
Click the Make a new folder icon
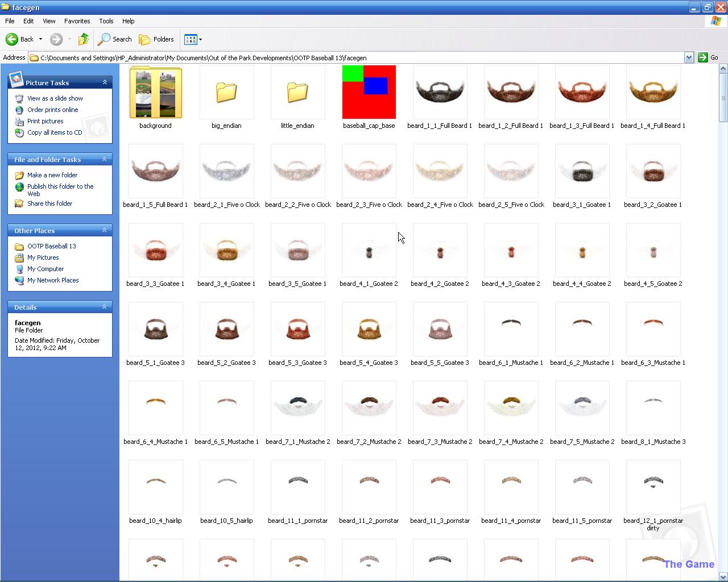[19, 175]
